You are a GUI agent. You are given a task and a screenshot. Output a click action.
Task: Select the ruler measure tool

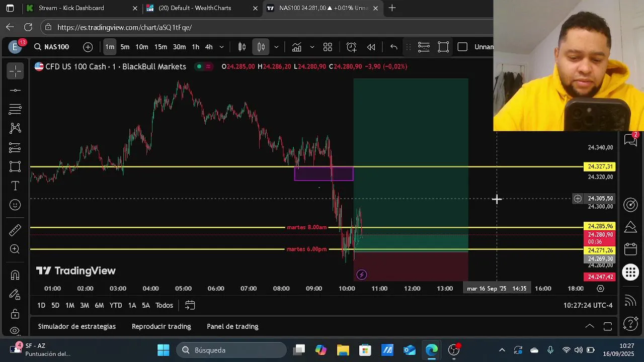[15, 230]
